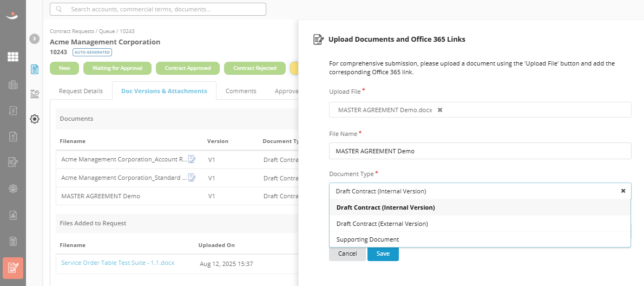The image size is (644, 286).
Task: Remove the MASTER AGREEMENT Demo.docx uploaded file
Action: [x=440, y=110]
